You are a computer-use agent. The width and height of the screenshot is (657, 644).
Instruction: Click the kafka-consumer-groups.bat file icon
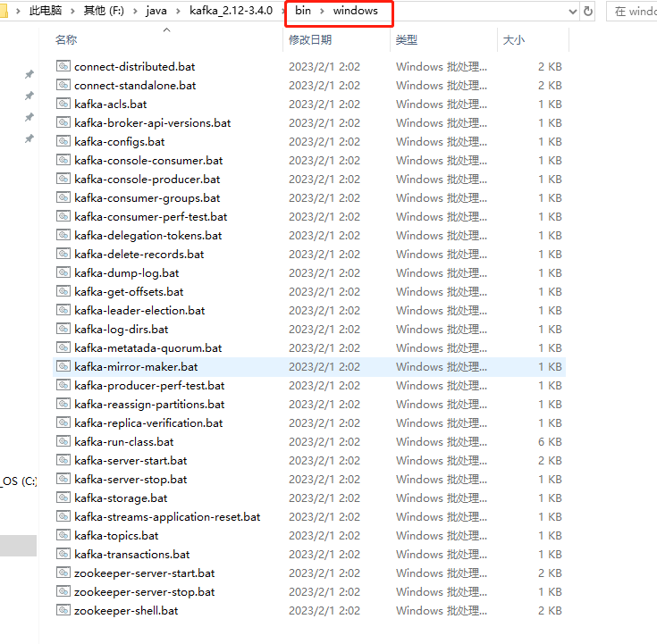tap(63, 197)
